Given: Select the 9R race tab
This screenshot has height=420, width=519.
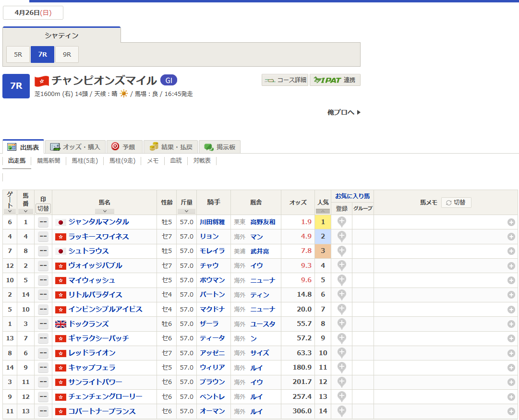Looking at the screenshot, I should [67, 55].
